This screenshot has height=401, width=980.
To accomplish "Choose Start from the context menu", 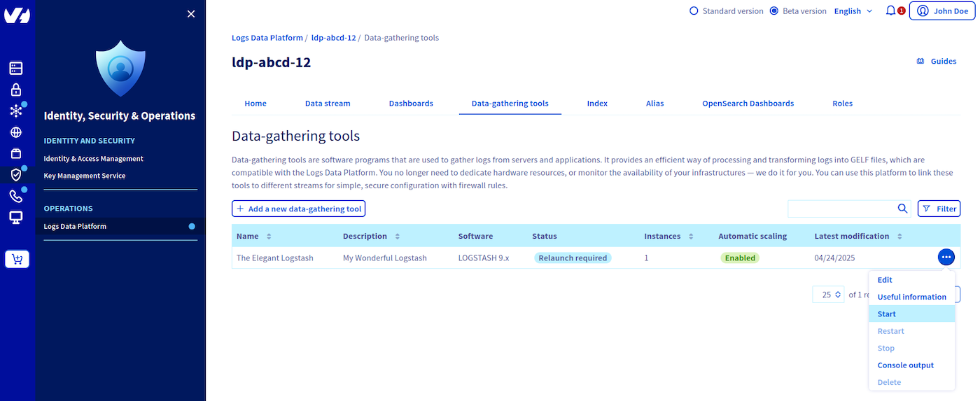I will point(886,314).
